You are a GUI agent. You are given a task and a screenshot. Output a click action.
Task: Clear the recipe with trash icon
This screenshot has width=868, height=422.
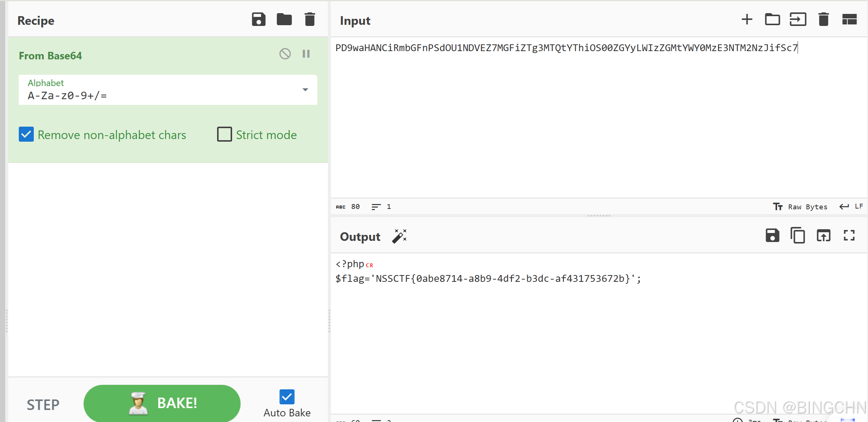(x=309, y=20)
